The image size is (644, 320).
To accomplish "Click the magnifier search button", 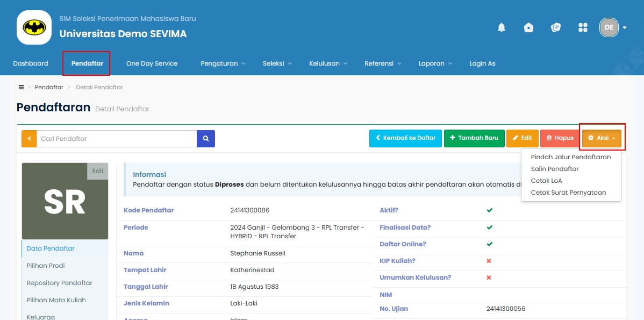I will 206,138.
